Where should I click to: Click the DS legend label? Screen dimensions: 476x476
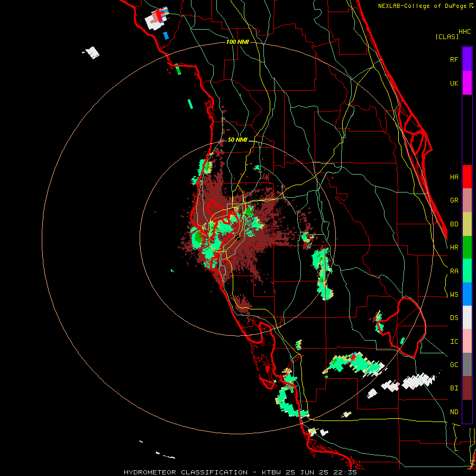(454, 318)
